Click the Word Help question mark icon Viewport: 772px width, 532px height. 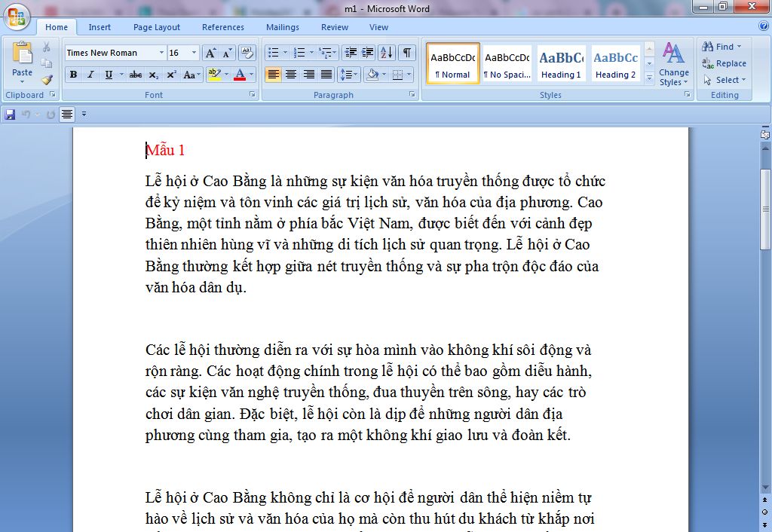click(x=764, y=26)
